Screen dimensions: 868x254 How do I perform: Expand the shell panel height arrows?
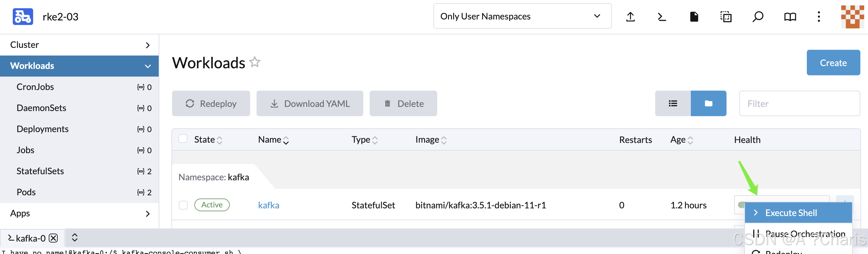coord(75,238)
